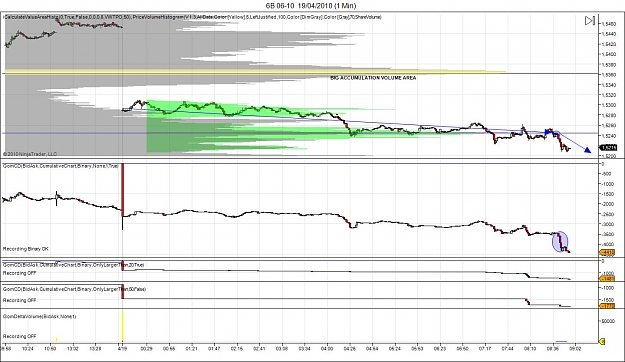Click the 05:53 time axis label
The image size is (625, 362).
[x=417, y=348]
